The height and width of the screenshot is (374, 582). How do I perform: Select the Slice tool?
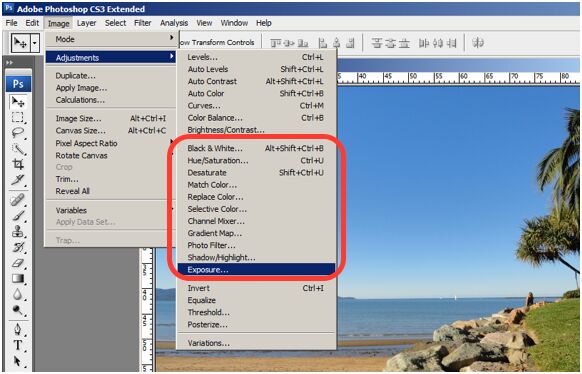click(x=18, y=180)
